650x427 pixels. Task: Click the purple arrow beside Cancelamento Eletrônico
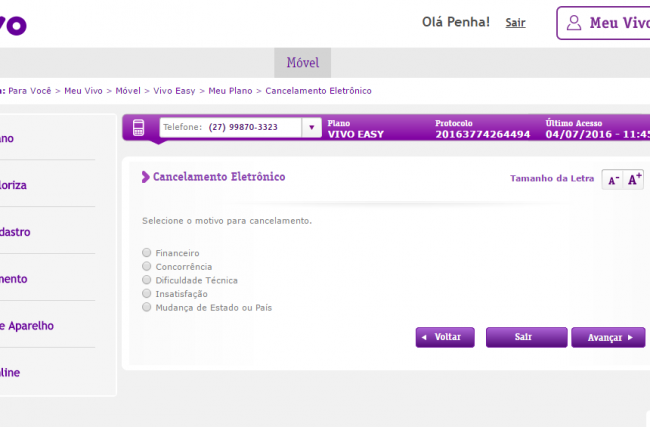tap(146, 177)
